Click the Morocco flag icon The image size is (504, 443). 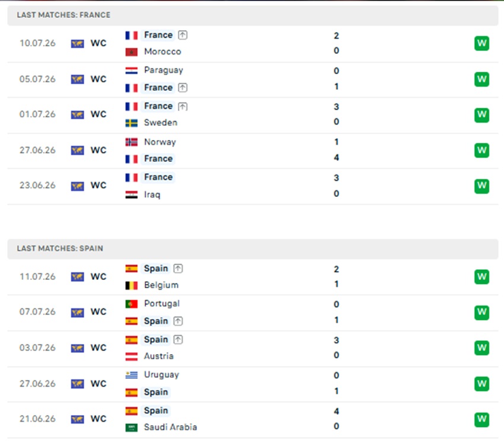tap(132, 52)
